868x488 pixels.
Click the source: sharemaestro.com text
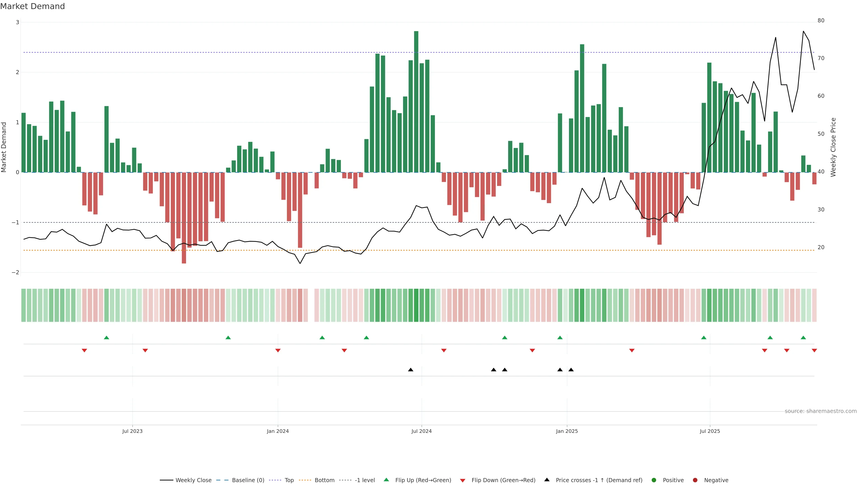tap(821, 411)
